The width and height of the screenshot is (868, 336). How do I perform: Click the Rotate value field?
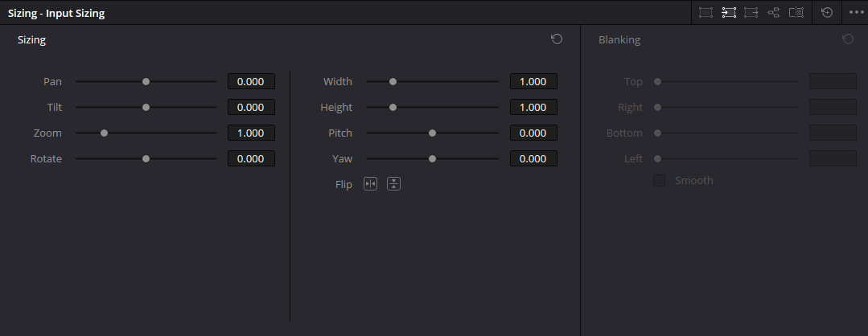pyautogui.click(x=251, y=159)
